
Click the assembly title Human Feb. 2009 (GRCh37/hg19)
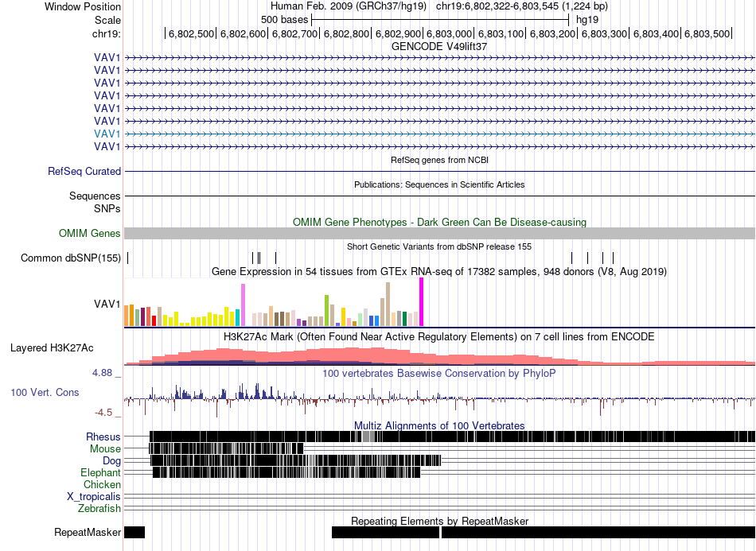click(348, 6)
